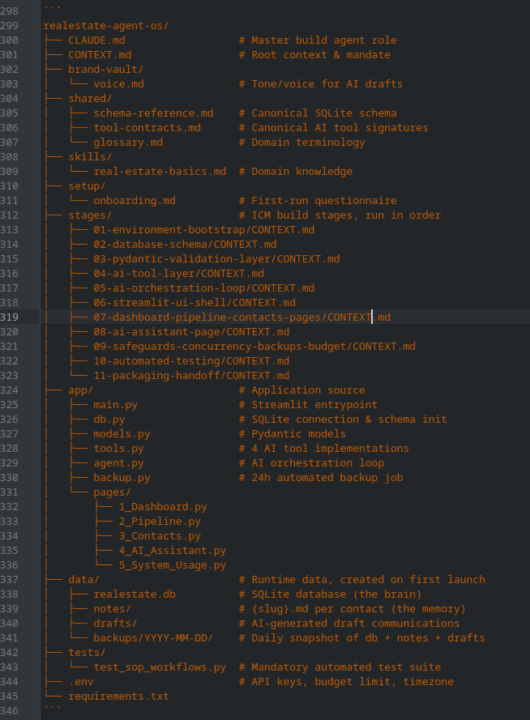Place cursor on CLAUDE.md filename
The height and width of the screenshot is (720, 530).
96,40
